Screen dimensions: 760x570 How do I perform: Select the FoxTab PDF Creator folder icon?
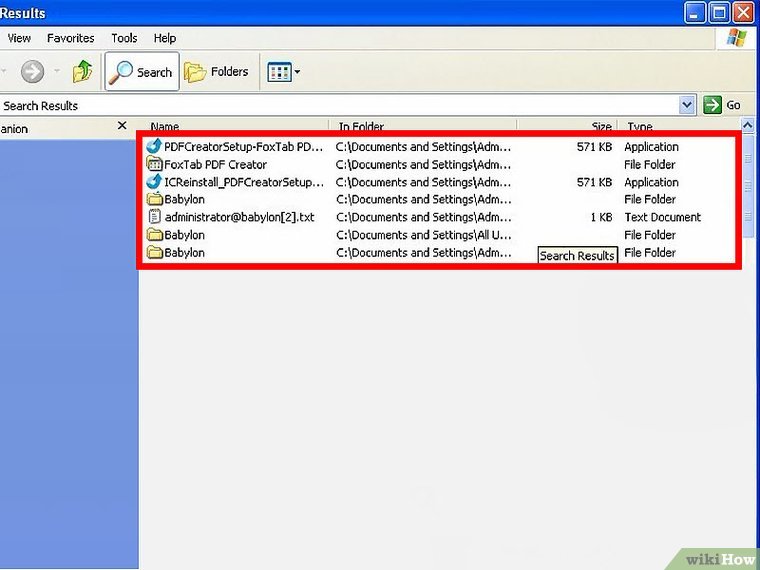(154, 164)
